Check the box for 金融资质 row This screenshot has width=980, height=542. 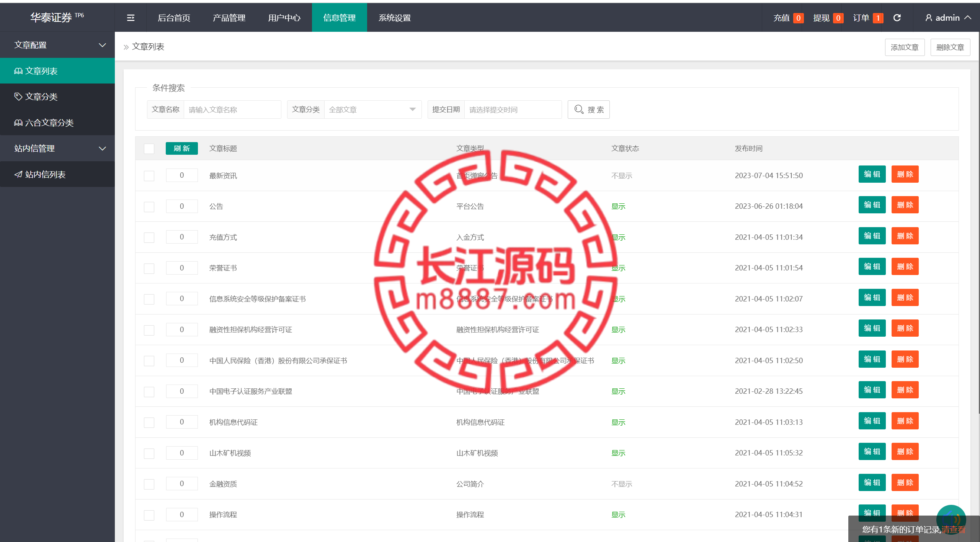tap(149, 484)
